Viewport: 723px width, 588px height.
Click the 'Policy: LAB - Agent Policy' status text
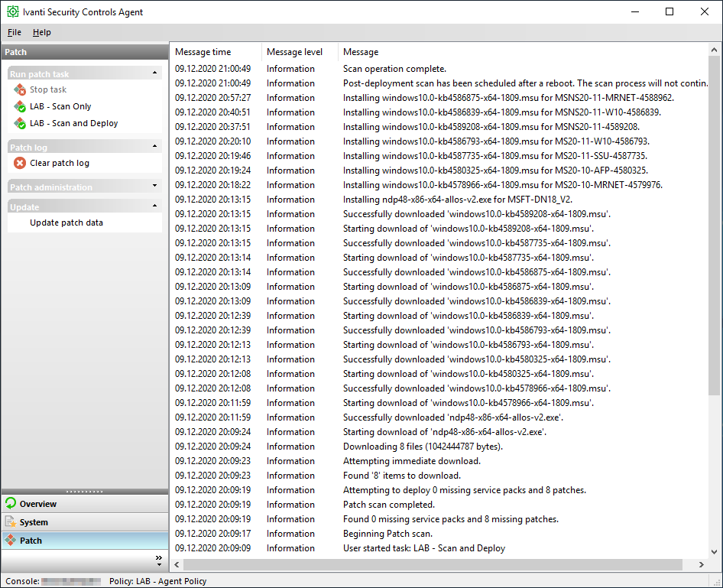tap(157, 581)
